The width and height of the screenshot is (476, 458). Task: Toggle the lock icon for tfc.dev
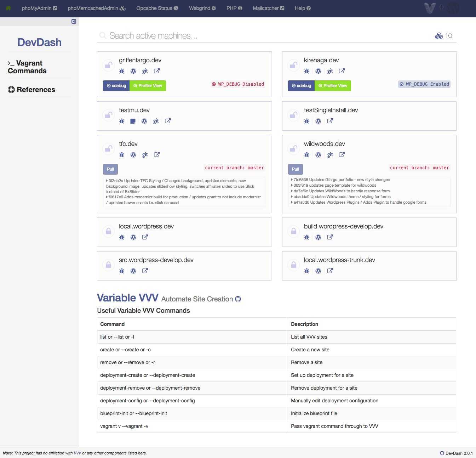pyautogui.click(x=108, y=148)
